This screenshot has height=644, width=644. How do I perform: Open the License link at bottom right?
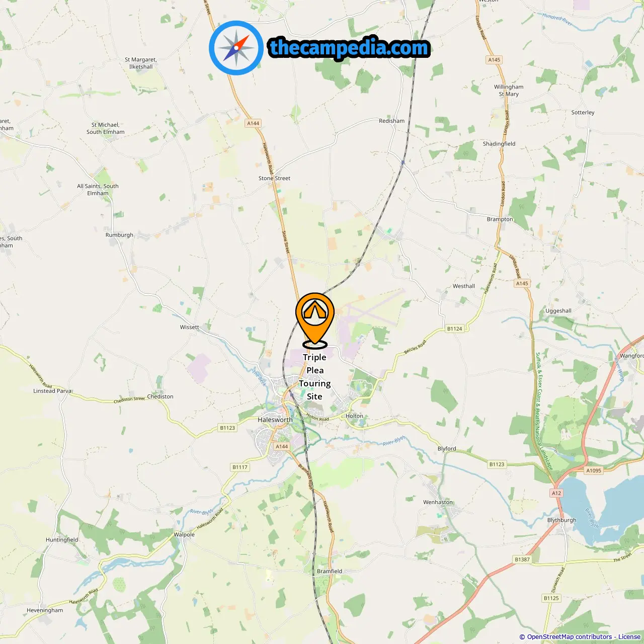(x=629, y=637)
